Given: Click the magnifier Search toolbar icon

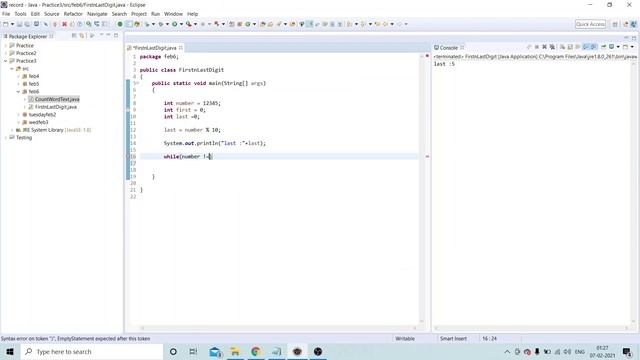Looking at the screenshot, I should [88, 24].
